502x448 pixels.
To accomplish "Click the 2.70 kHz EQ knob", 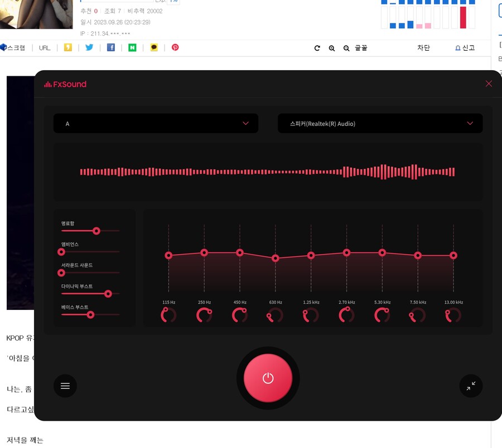I will (346, 315).
